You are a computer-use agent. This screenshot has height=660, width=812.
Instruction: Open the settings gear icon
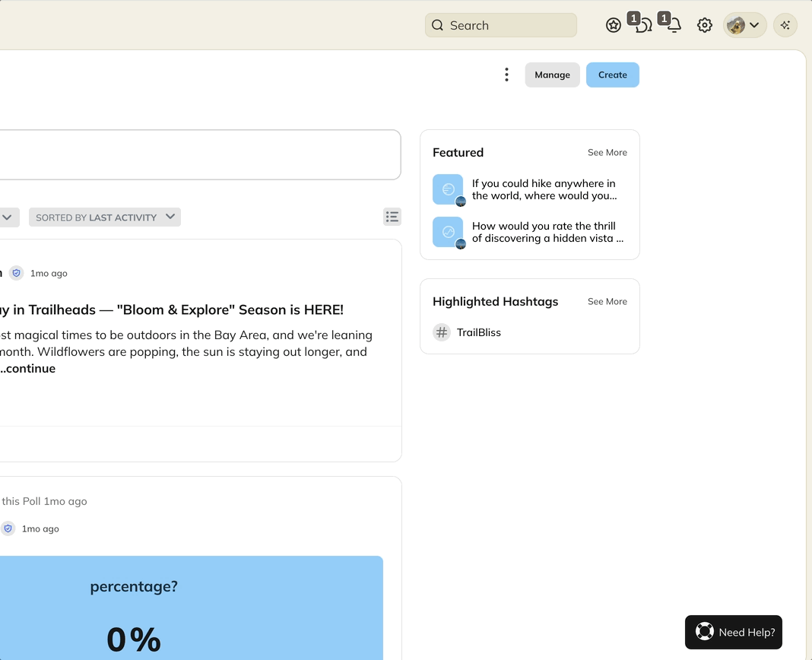704,25
